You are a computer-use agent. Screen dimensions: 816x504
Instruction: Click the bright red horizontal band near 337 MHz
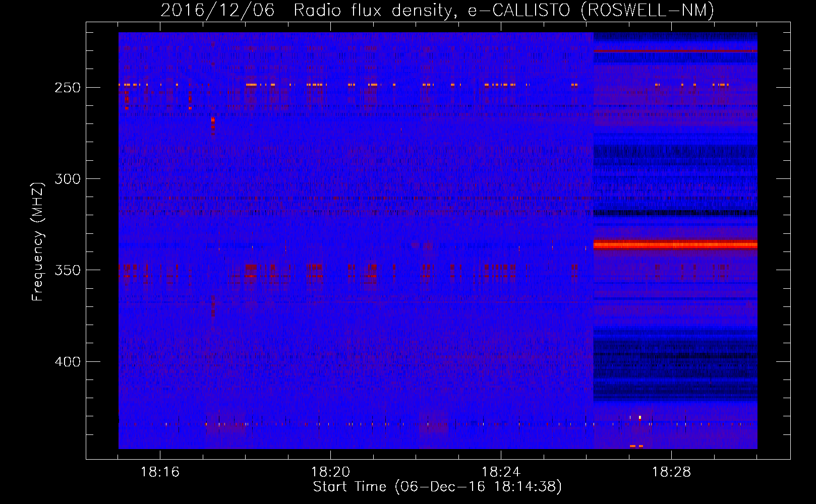(x=675, y=245)
